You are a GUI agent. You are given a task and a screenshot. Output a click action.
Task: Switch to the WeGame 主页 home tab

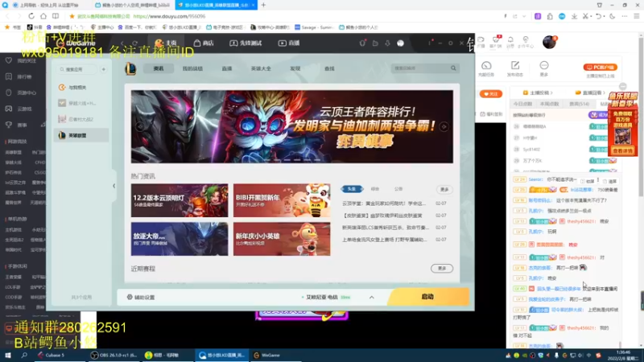pyautogui.click(x=166, y=43)
